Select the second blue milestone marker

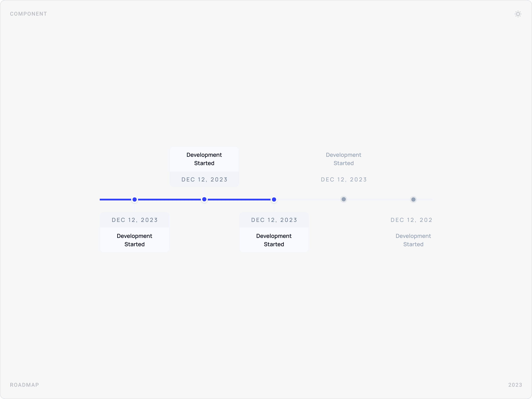204,199
